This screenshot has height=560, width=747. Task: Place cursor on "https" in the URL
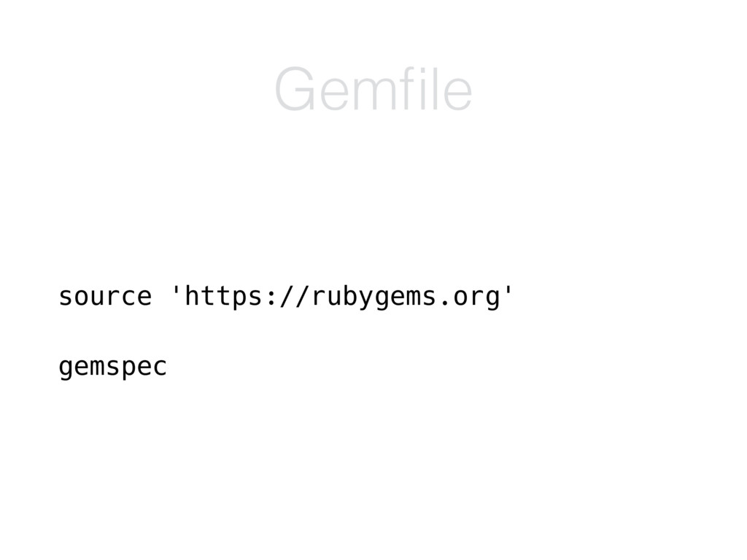[x=223, y=296]
